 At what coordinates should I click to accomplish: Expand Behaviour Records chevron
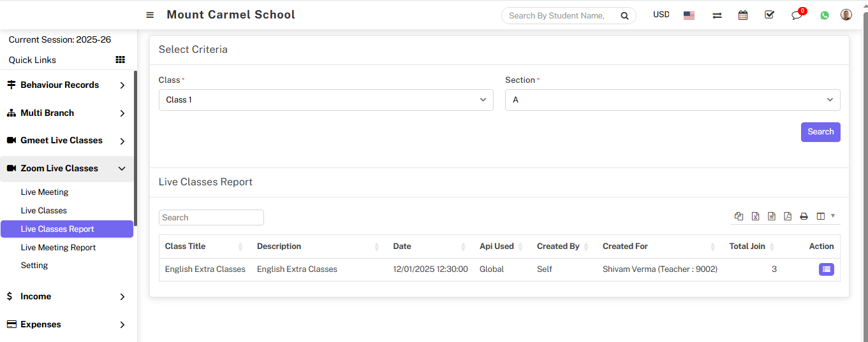tap(122, 85)
